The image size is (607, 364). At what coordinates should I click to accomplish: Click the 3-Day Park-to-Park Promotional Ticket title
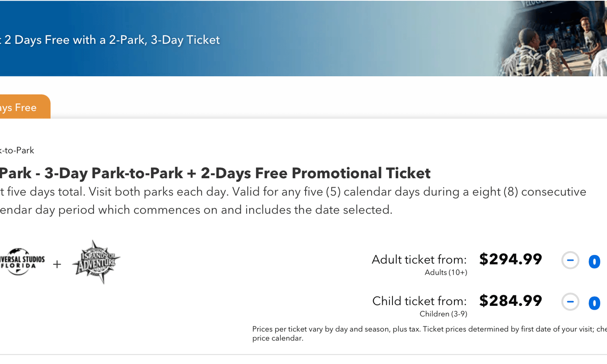[x=215, y=173]
